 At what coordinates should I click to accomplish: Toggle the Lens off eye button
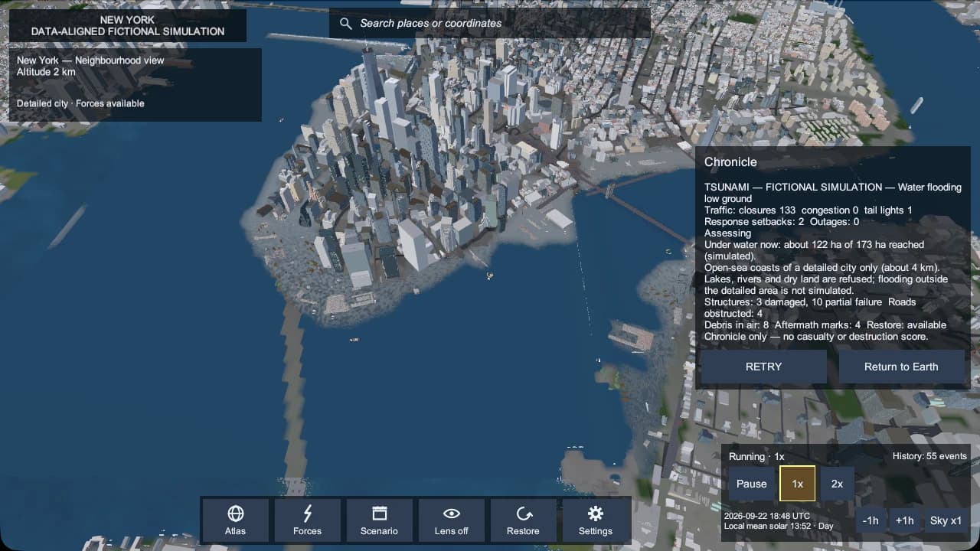452,520
